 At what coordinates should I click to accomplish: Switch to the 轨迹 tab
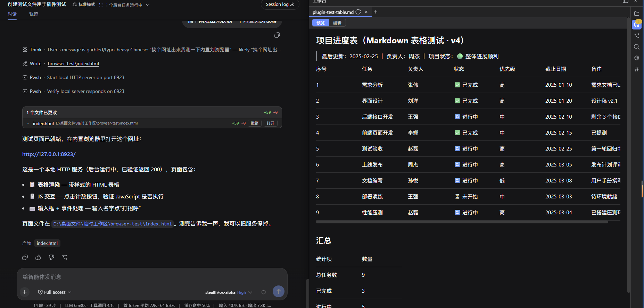point(34,14)
